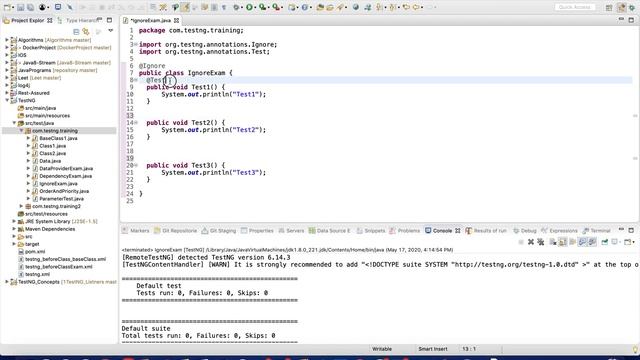Select the Project Explorer tab
This screenshot has height=360, width=640.
click(28, 20)
